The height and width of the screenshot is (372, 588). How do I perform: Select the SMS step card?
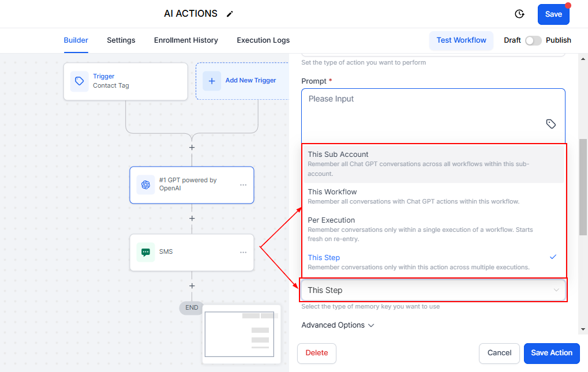point(192,253)
